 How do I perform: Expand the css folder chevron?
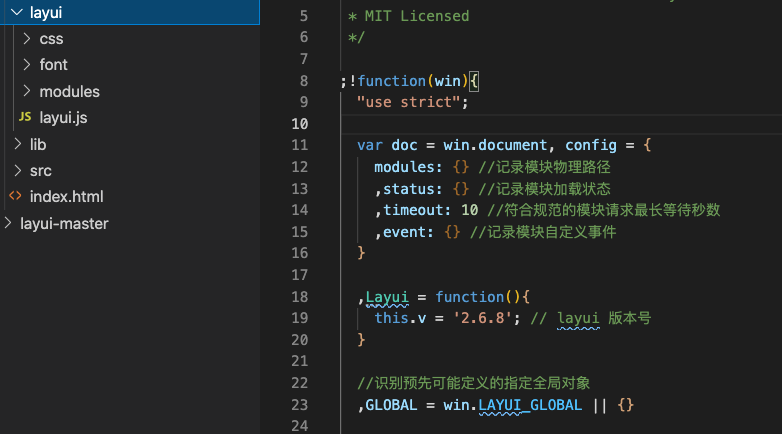pyautogui.click(x=27, y=38)
